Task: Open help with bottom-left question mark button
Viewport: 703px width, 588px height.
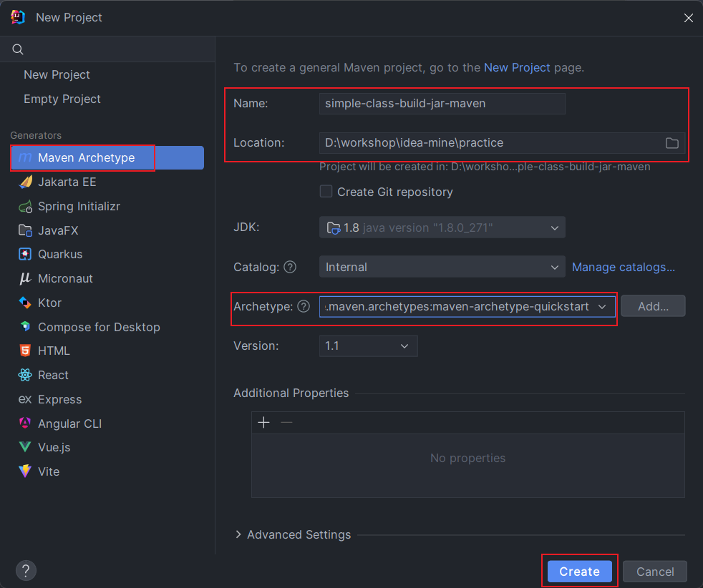Action: point(26,571)
